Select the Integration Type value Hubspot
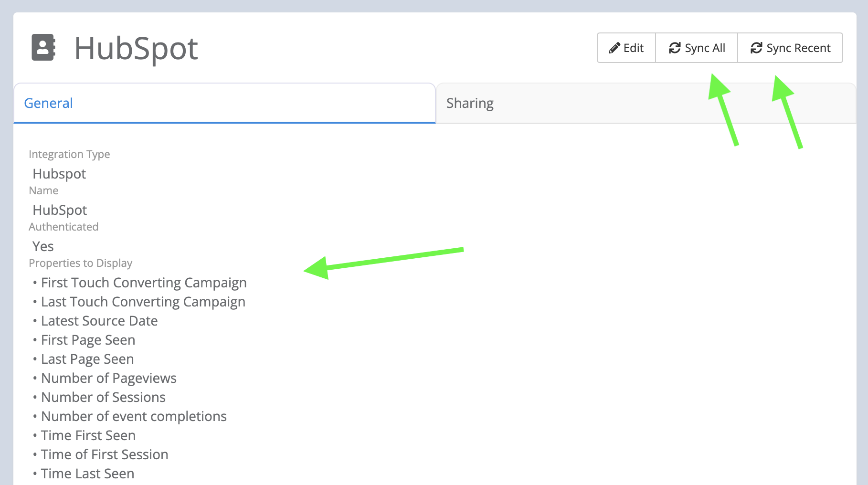This screenshot has width=868, height=485. point(59,174)
